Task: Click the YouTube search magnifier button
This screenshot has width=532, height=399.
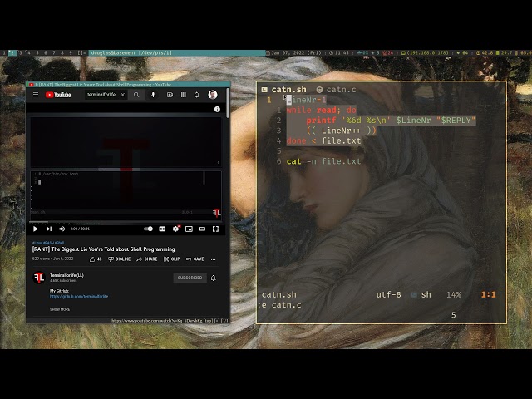Action: point(136,95)
